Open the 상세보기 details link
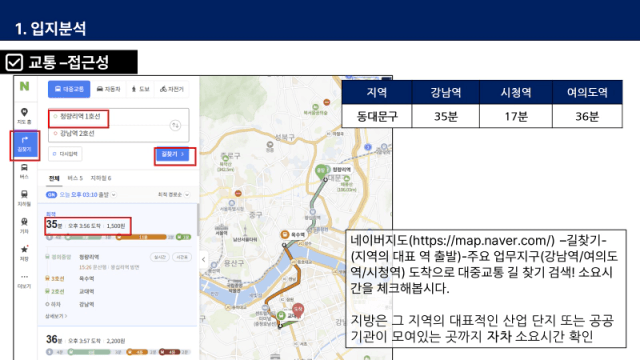Screen dimensions: 640x360 [x=56, y=316]
